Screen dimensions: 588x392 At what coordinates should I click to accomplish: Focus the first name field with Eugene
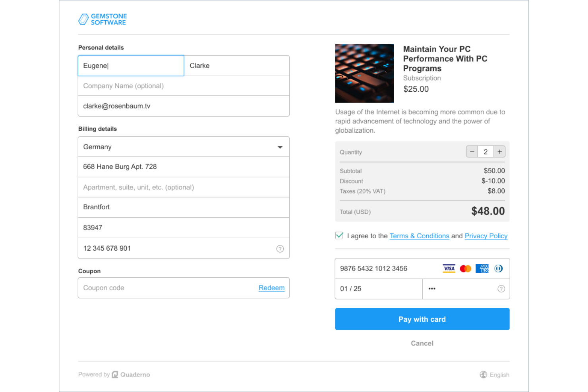131,66
